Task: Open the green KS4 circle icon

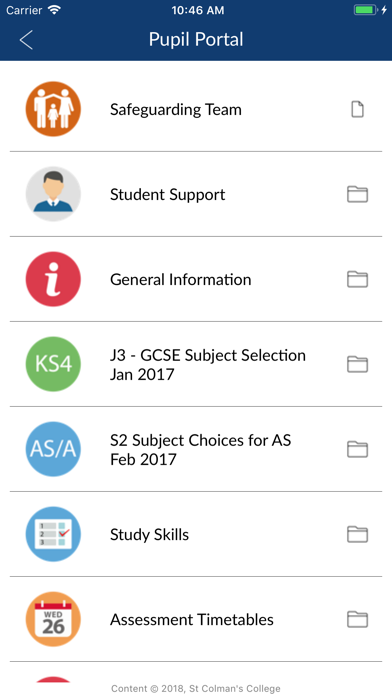Action: click(53, 364)
